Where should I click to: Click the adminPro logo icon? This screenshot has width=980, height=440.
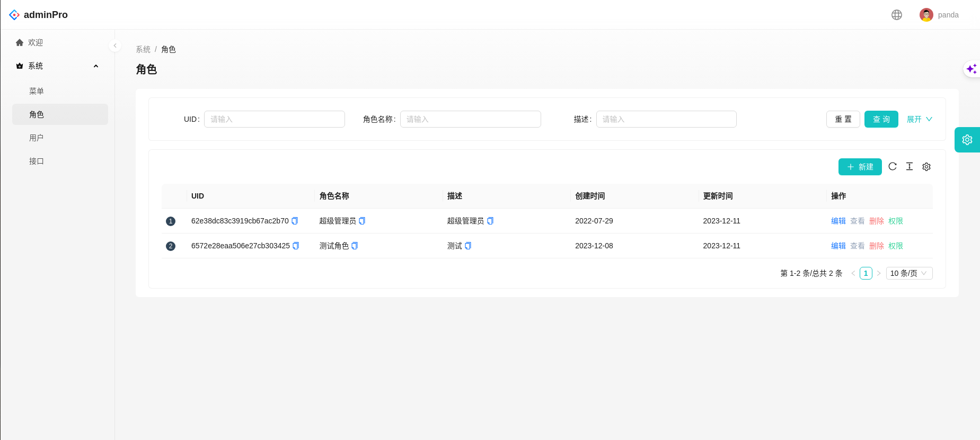coord(14,15)
